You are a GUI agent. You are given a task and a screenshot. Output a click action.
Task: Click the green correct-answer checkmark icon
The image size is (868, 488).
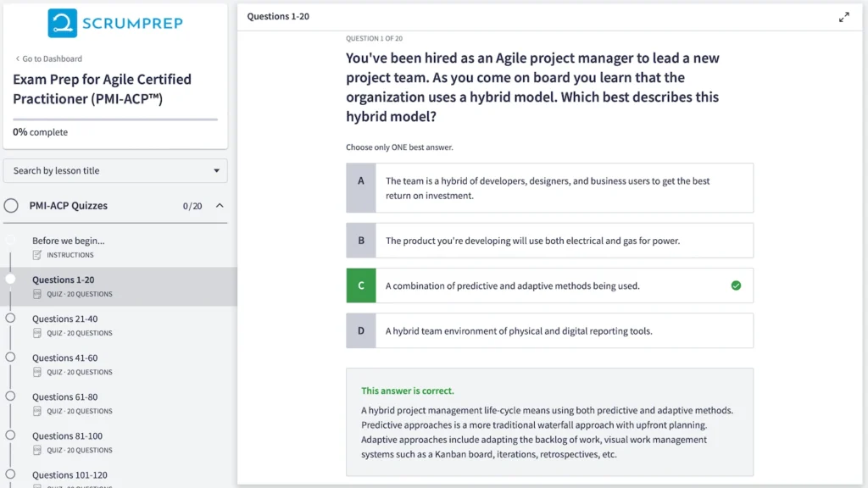736,286
